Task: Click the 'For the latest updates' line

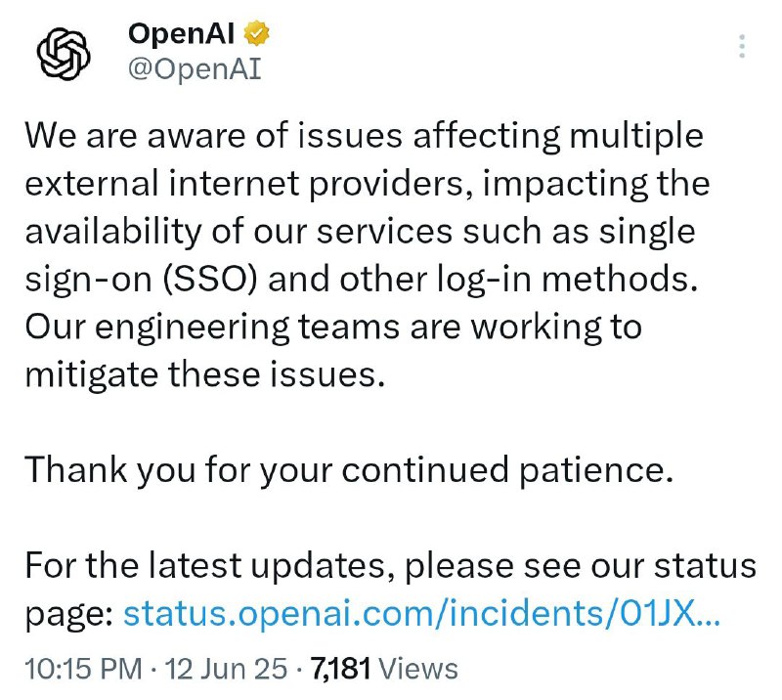Action: (x=390, y=566)
